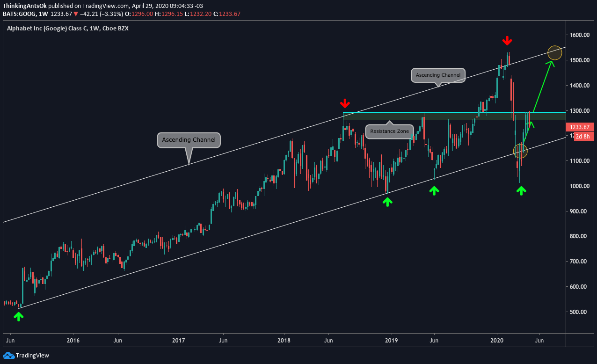Click the word TradingView beside the logo

pos(33,356)
